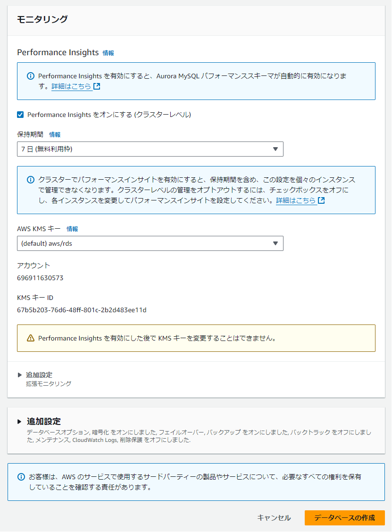The height and width of the screenshot is (532, 392).
Task: Open the AWS KMS キー dropdown showing aws/rds
Action: click(150, 243)
